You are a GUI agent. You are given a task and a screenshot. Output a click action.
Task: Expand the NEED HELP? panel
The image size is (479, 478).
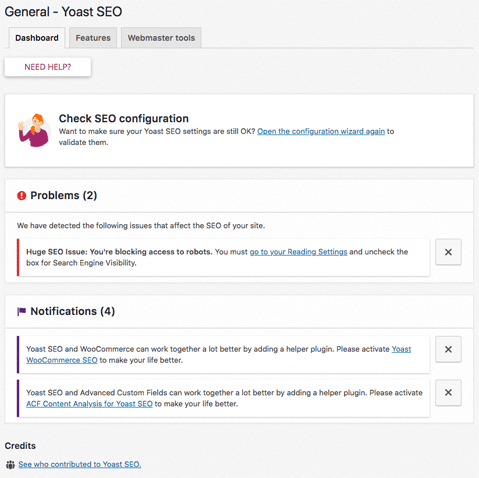coord(48,67)
